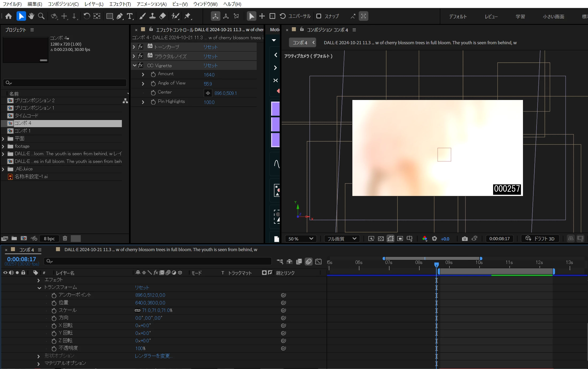Open the Effect menu

(x=120, y=4)
